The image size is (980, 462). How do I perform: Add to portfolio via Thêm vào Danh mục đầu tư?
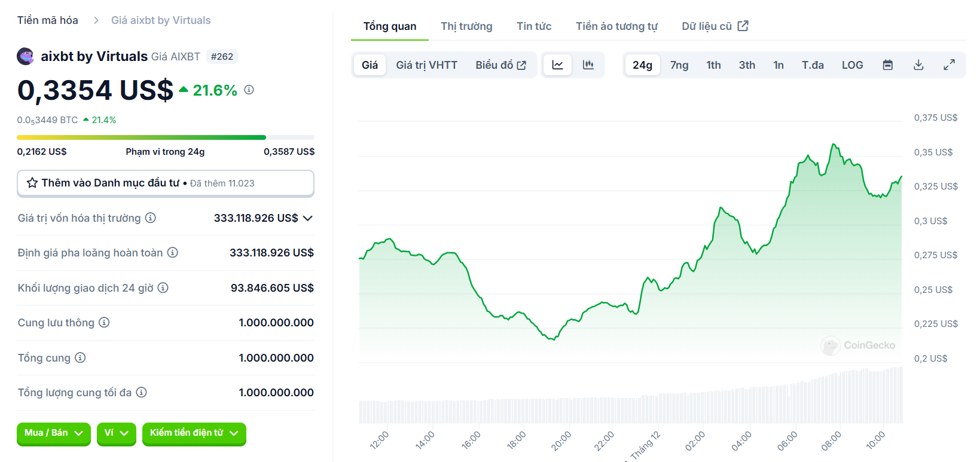(166, 183)
